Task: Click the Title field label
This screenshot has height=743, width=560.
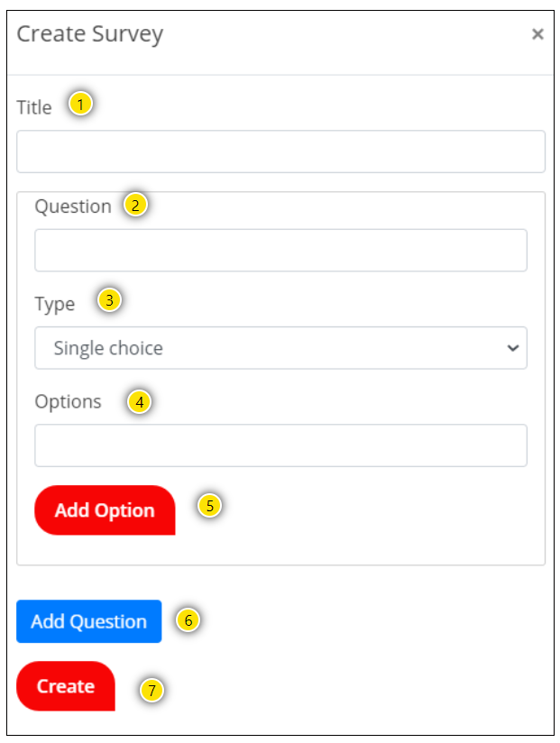Action: [34, 107]
